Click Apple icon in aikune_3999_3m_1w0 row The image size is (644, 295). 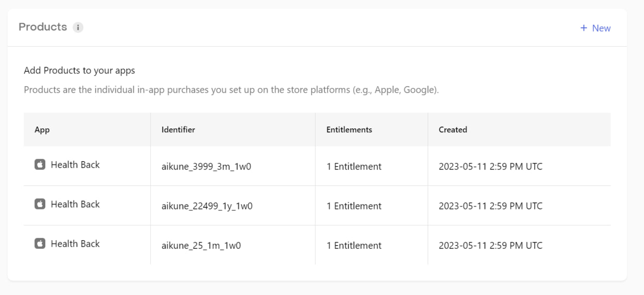40,165
